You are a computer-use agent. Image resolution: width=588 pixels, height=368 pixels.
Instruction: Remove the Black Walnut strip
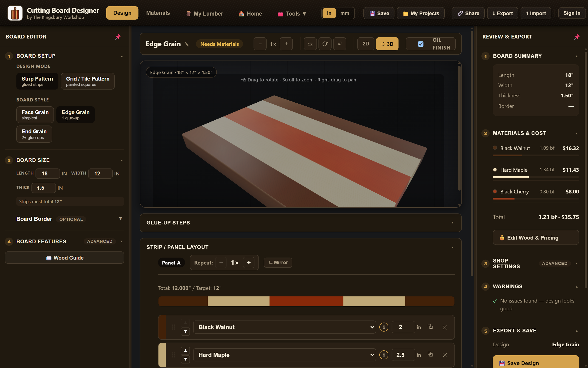point(445,327)
